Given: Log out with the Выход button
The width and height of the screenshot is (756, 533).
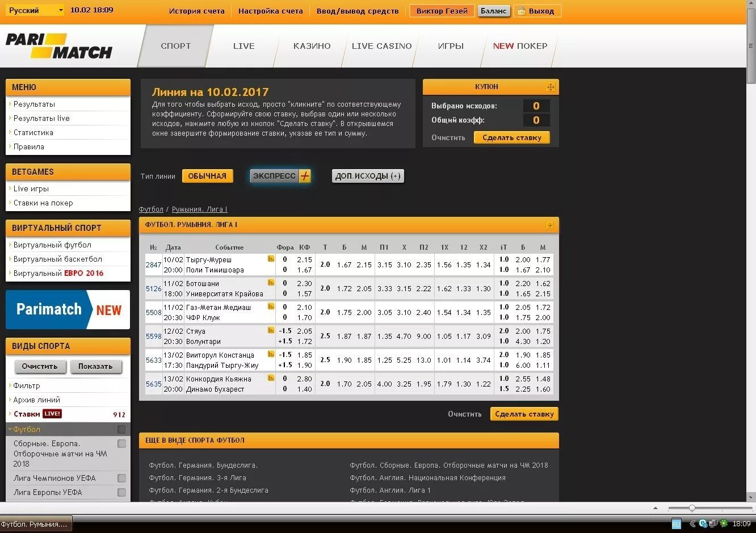Looking at the screenshot, I should click(x=537, y=11).
